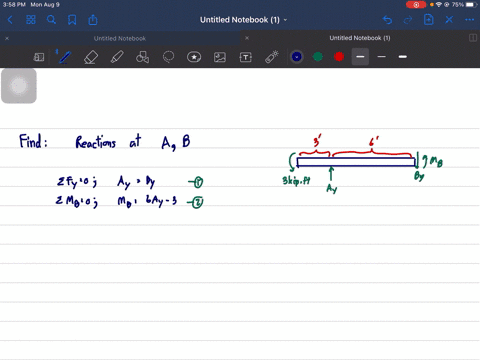This screenshot has width=480, height=360.
Task: Tap the 3:58 PM clock in status bar
Action: [14, 5]
